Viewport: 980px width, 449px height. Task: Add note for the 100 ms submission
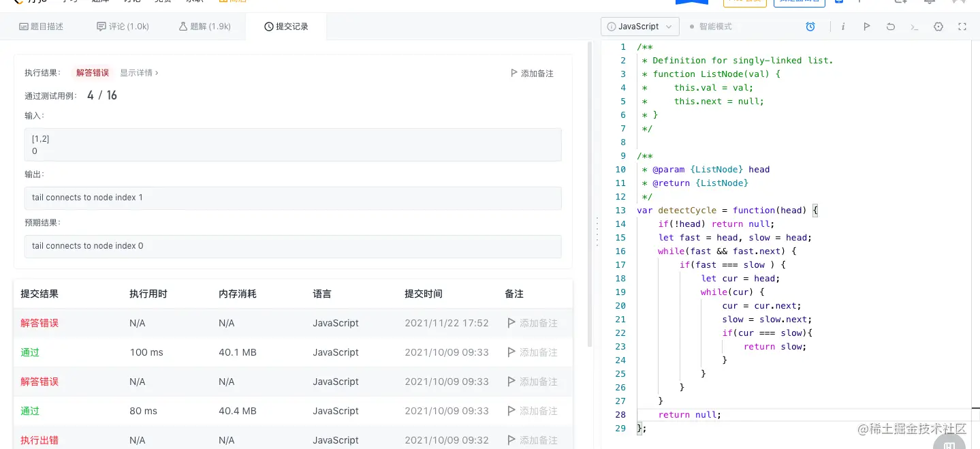[533, 352]
